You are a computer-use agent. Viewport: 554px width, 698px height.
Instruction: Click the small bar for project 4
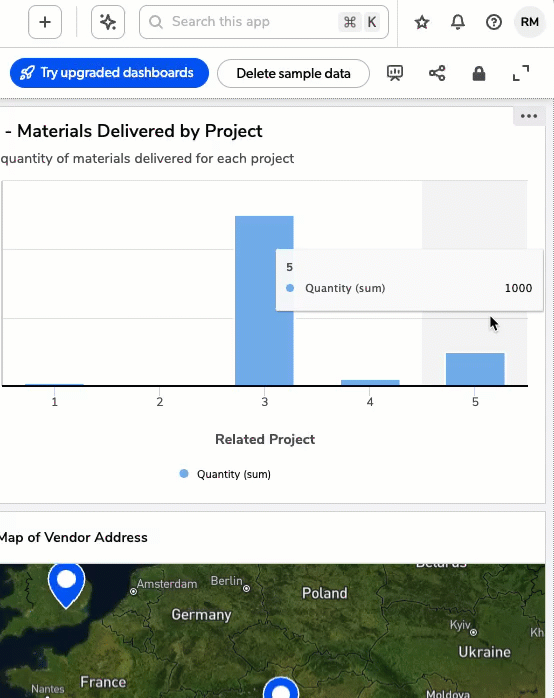[370, 382]
